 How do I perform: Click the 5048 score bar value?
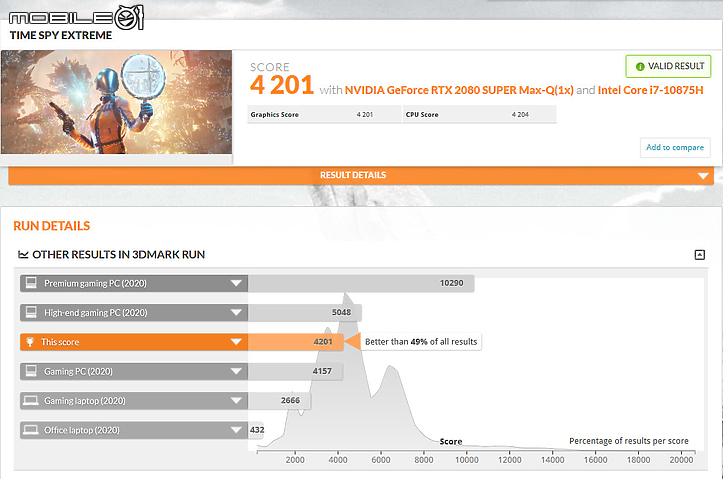[x=342, y=312]
